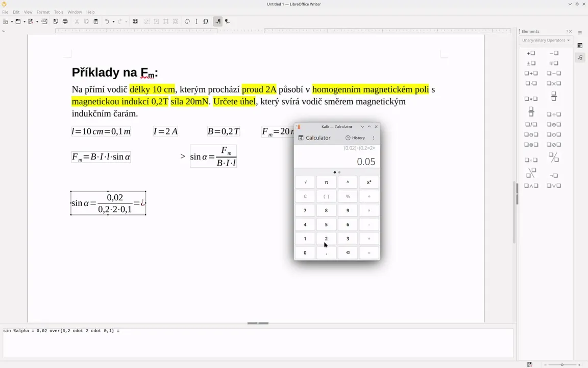Open the File menu
588x368 pixels.
pyautogui.click(x=5, y=12)
